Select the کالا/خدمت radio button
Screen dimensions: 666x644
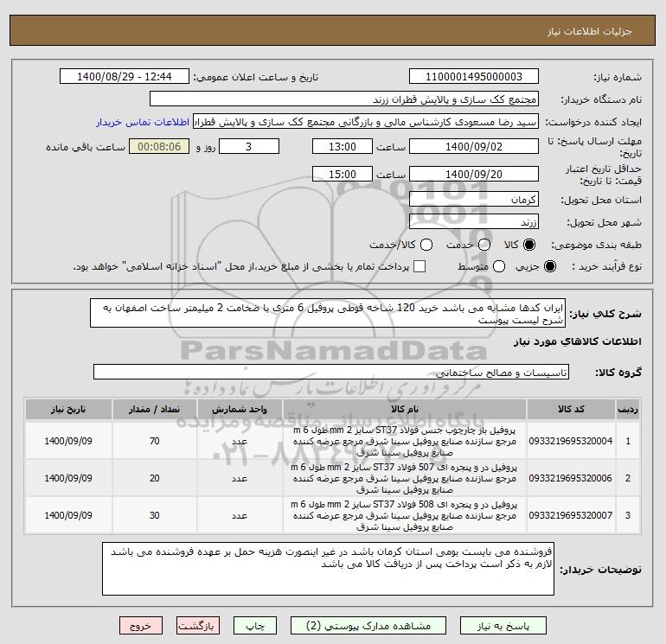426,245
